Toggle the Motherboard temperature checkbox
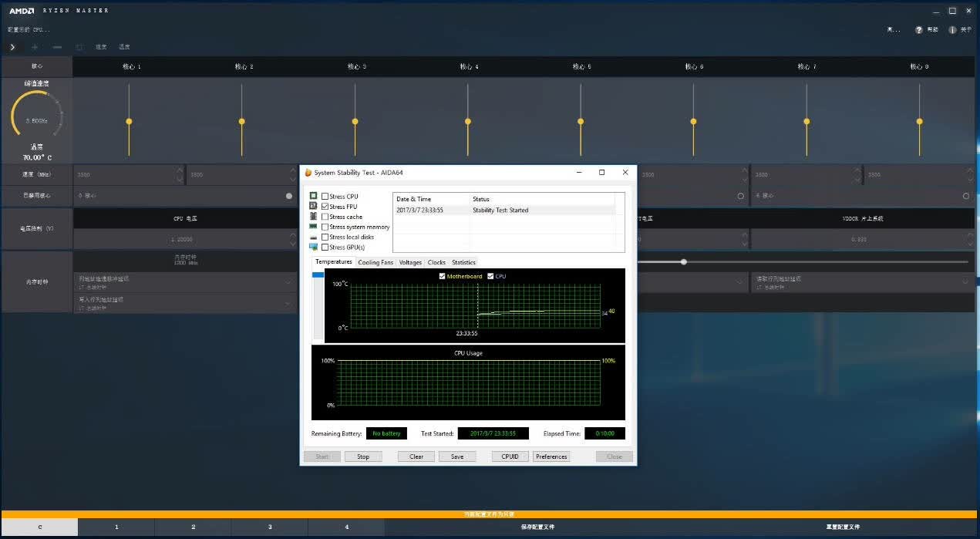This screenshot has height=539, width=980. (442, 276)
